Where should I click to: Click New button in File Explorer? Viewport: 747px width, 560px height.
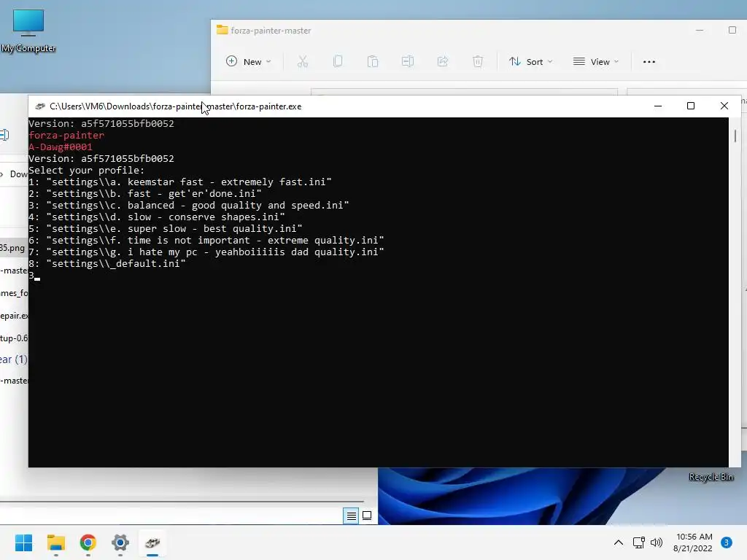[248, 61]
